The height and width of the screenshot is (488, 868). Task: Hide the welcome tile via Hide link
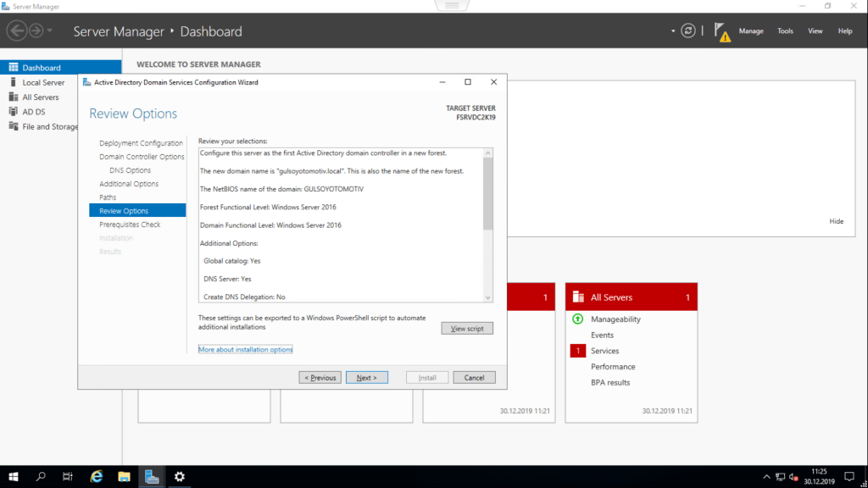[x=836, y=221]
